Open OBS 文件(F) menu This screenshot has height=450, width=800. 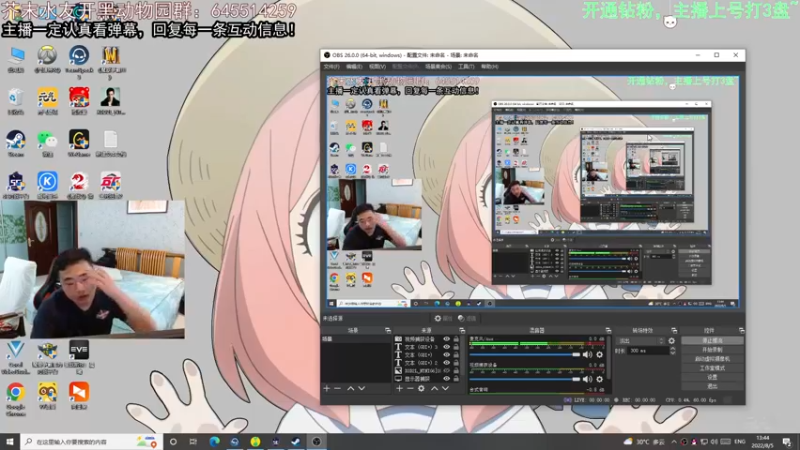[x=332, y=67]
